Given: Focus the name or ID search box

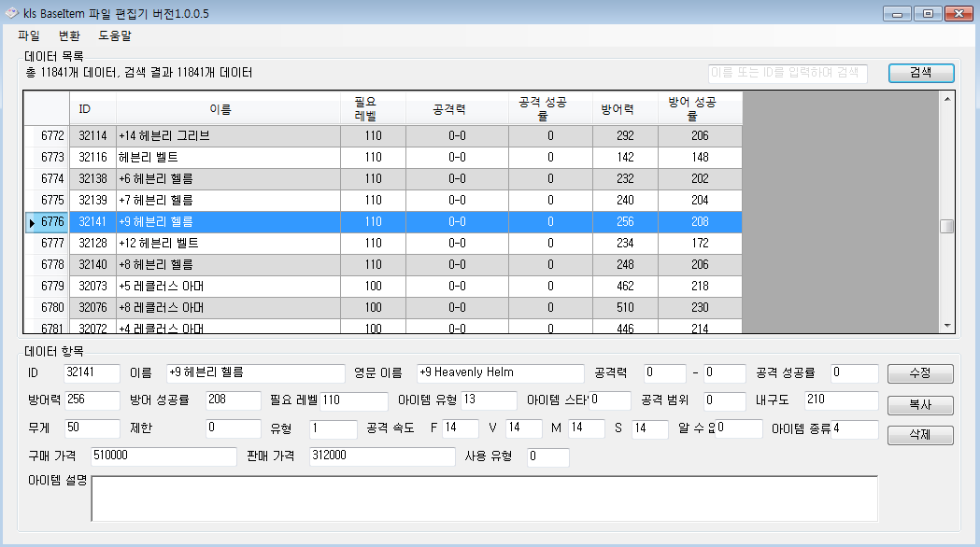Looking at the screenshot, I should (788, 73).
